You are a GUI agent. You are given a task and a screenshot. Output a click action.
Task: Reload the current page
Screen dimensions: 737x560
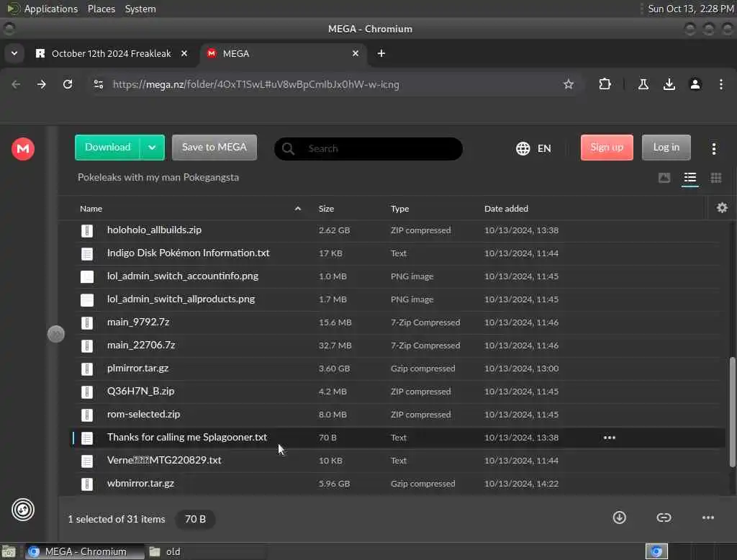tap(68, 85)
